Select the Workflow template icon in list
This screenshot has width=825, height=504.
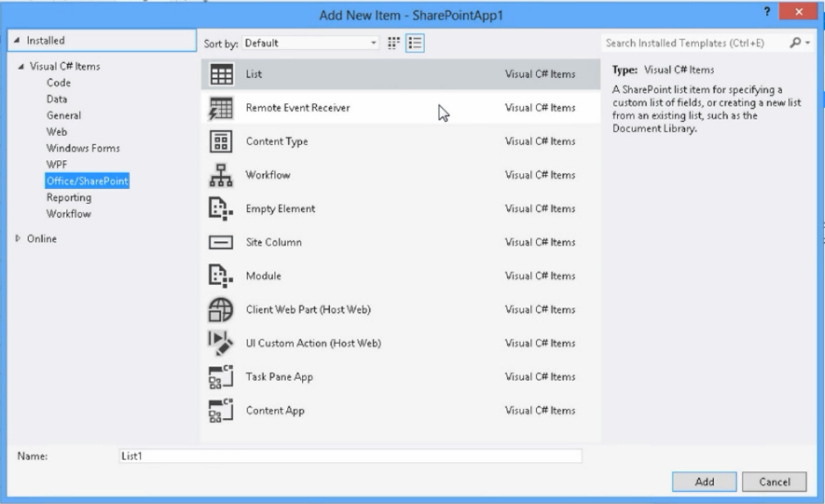[221, 175]
